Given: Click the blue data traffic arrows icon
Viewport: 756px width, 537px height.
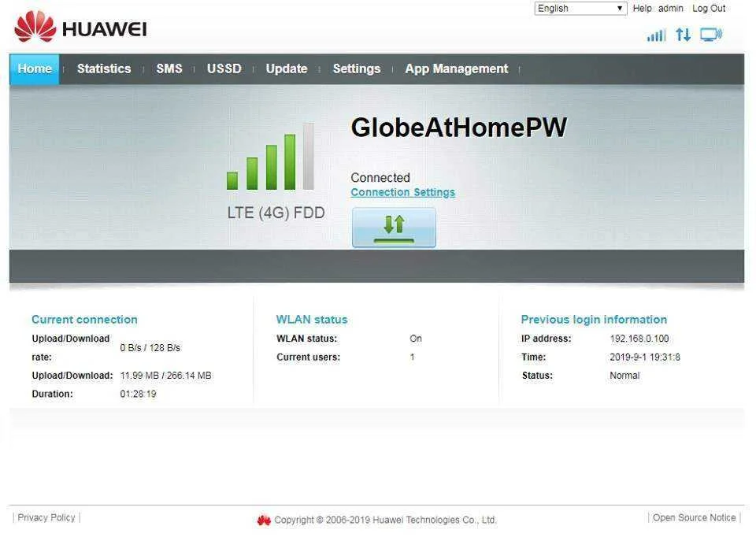Looking at the screenshot, I should point(684,35).
